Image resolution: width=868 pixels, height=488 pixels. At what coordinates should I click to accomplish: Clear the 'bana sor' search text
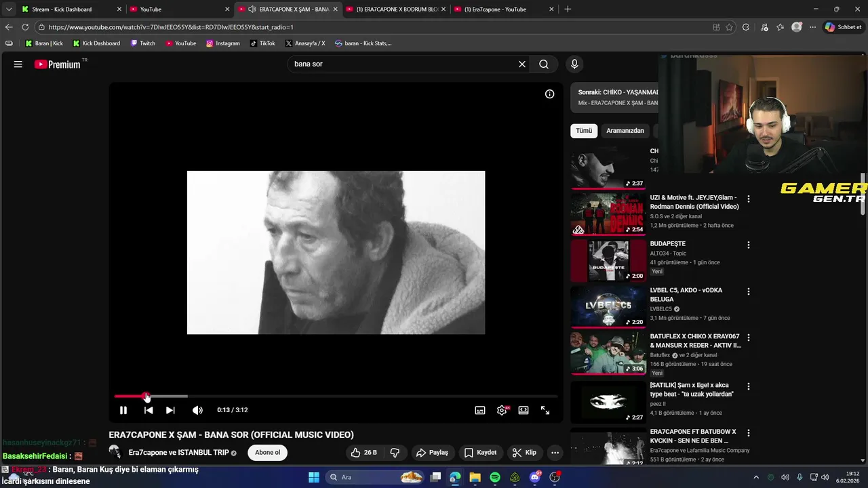click(522, 64)
